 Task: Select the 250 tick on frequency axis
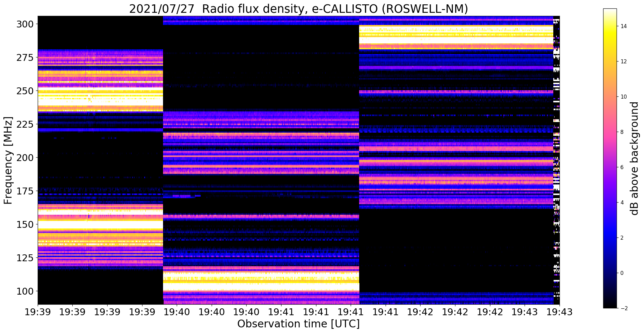pos(26,91)
